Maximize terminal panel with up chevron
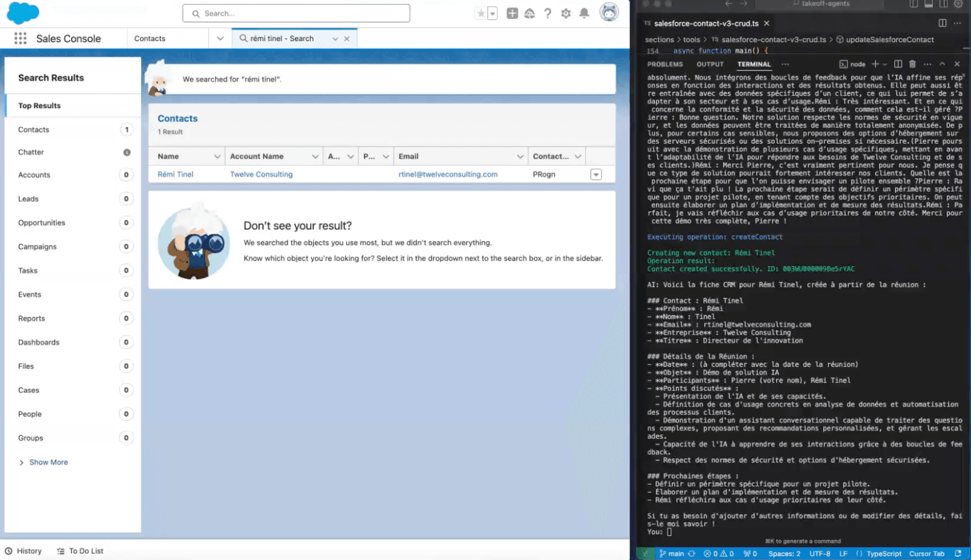This screenshot has height=560, width=971. coord(942,64)
